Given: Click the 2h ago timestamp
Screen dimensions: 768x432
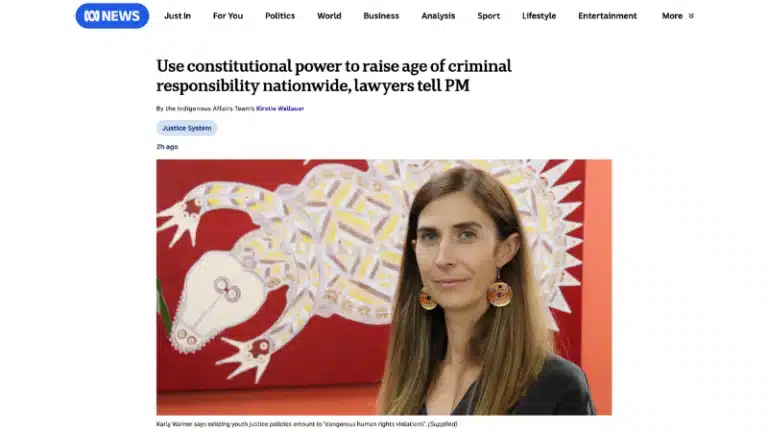Looking at the screenshot, I should (167, 147).
